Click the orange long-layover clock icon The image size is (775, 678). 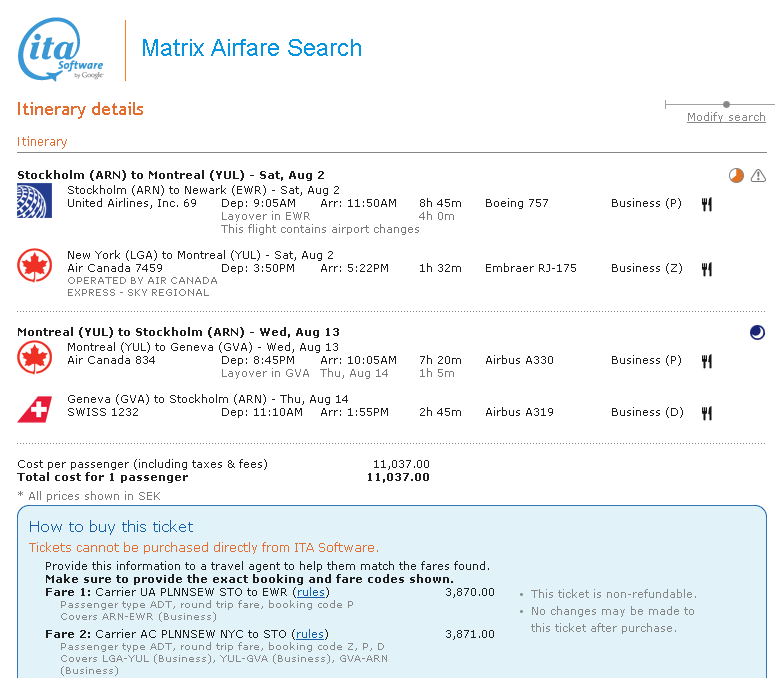click(736, 176)
